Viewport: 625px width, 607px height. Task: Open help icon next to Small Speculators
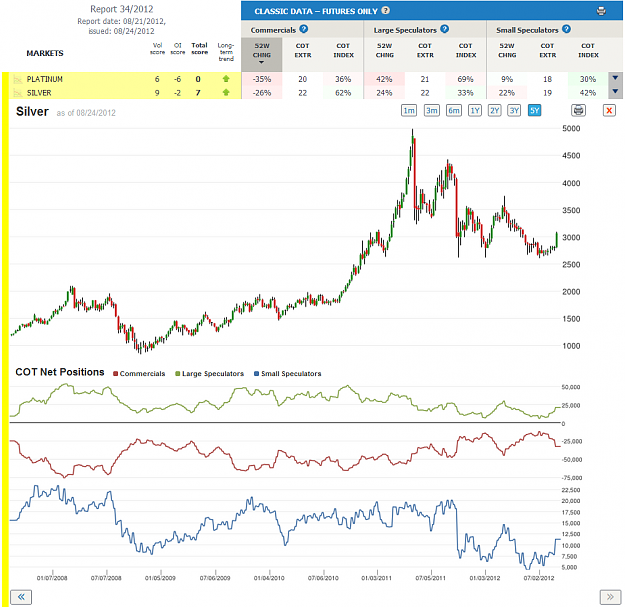(x=566, y=29)
